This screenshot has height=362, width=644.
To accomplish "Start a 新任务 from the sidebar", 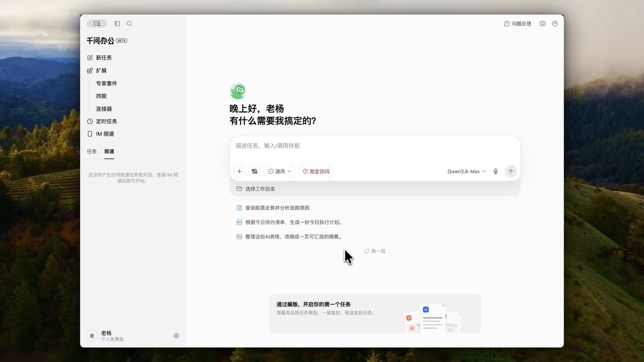I will (x=100, y=57).
